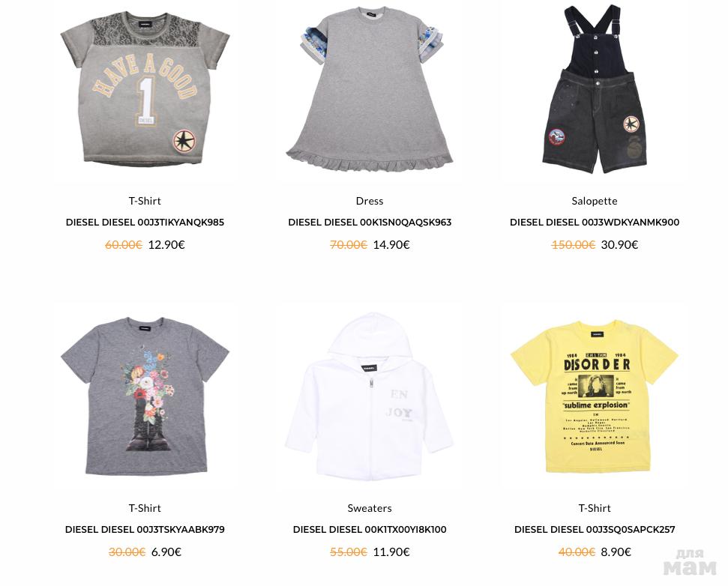This screenshot has height=586, width=728.
Task: Select the Sweaters category label
Action: (370, 508)
